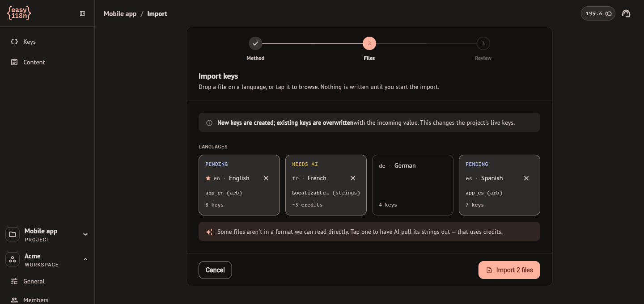Image resolution: width=644 pixels, height=304 pixels.
Task: Collapse the Acme workspace section
Action: pos(85,259)
